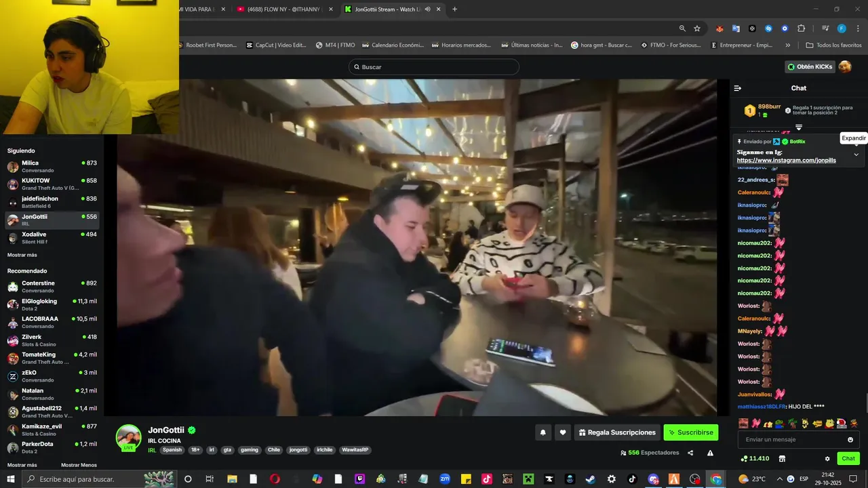Image resolution: width=868 pixels, height=488 pixels.
Task: Open Todos los favoritos folder
Action: pos(833,45)
